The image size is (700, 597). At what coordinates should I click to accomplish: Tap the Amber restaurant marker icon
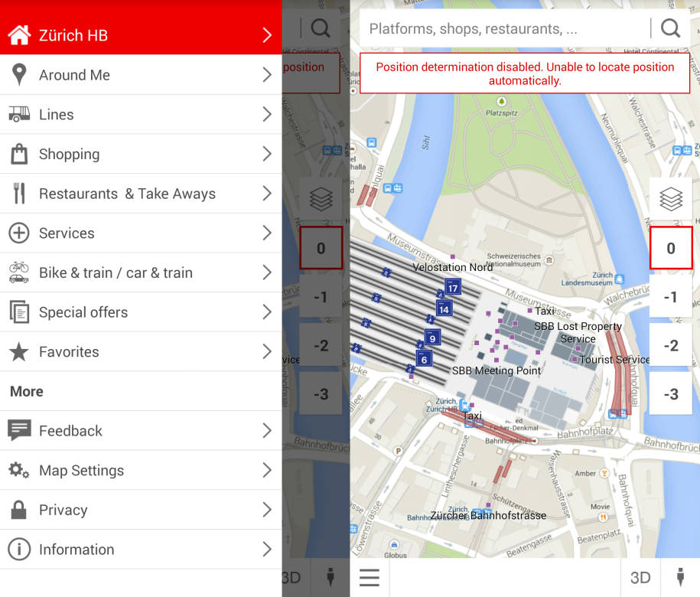coord(604,473)
